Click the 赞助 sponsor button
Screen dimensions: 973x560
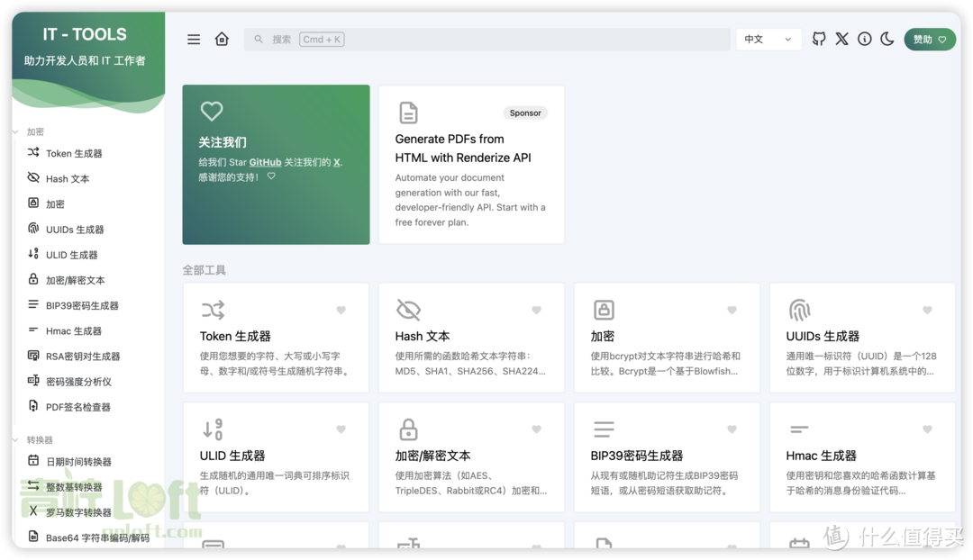[929, 40]
